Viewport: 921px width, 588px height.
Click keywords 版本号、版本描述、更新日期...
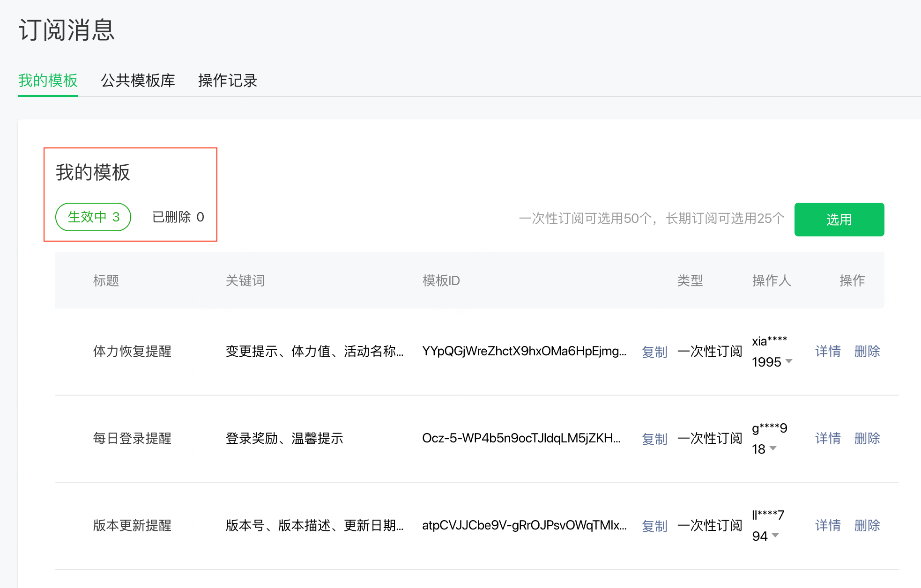314,525
